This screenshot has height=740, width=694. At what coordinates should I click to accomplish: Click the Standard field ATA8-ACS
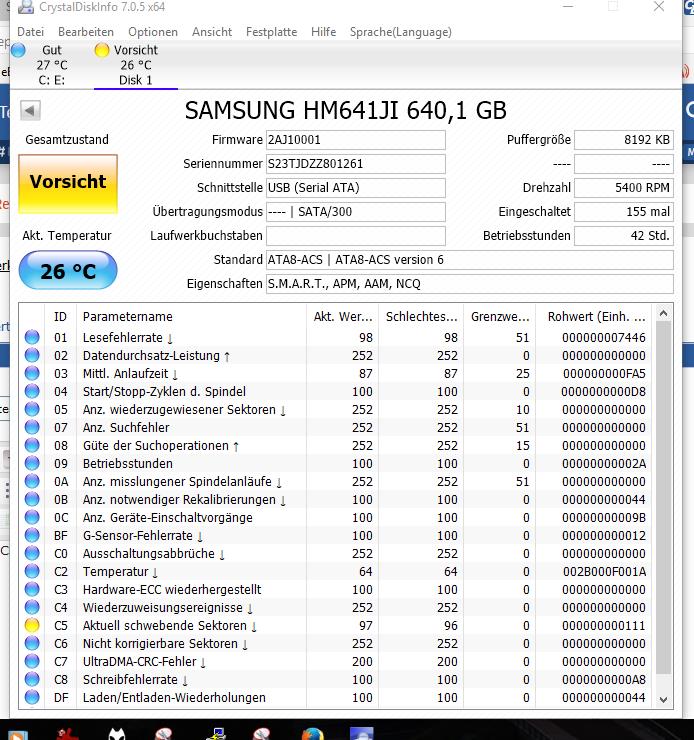[x=469, y=260]
